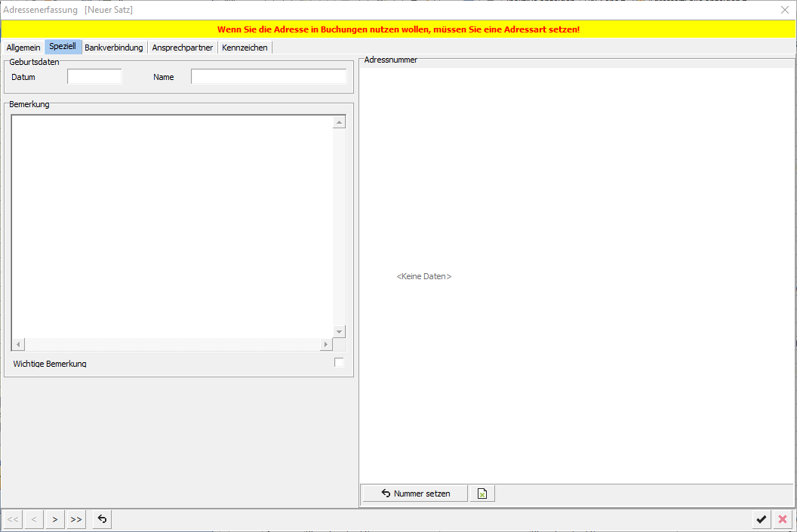Click the undo arrow in bottom toolbar
The image size is (797, 532).
click(x=102, y=519)
